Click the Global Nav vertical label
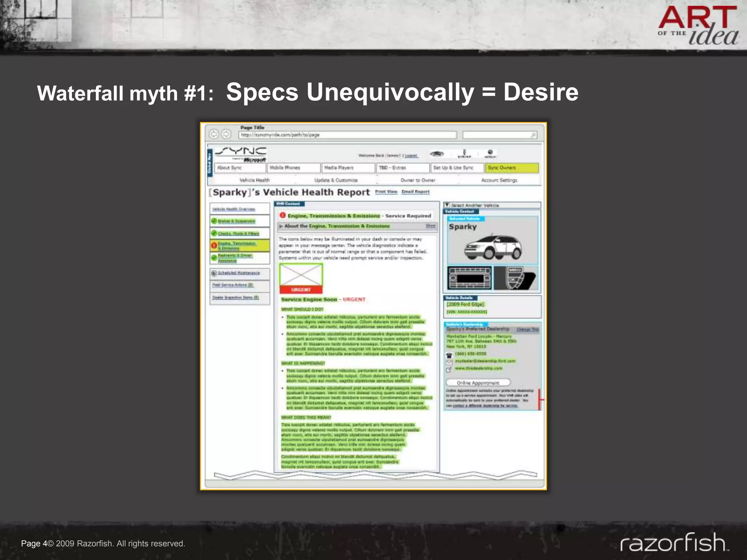 click(209, 163)
